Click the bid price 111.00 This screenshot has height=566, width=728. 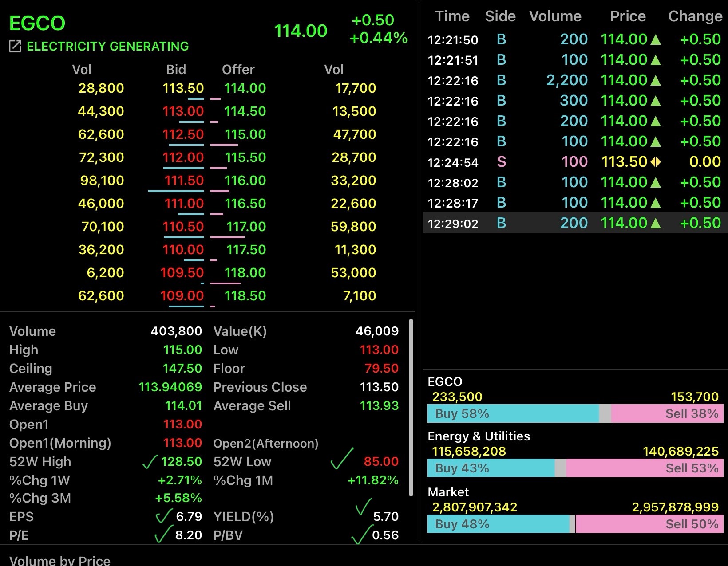[x=184, y=204]
